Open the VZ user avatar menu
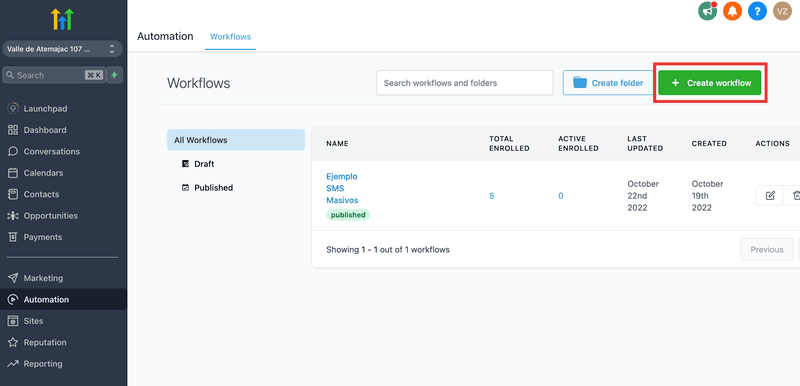The width and height of the screenshot is (800, 386). pos(782,11)
